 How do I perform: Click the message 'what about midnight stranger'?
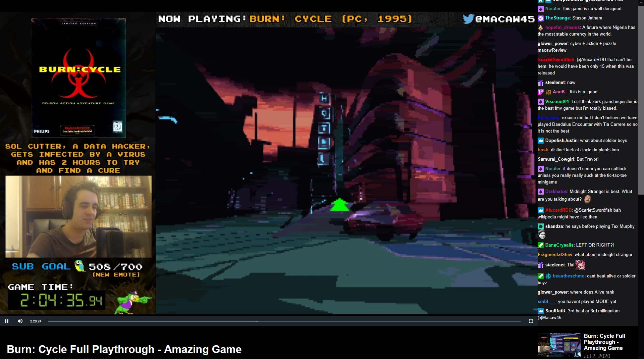pos(603,255)
